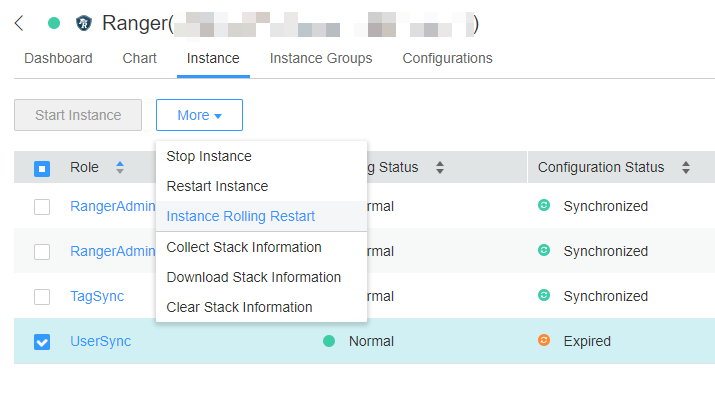This screenshot has height=400, width=715.
Task: Click the Ranger shield logo icon
Action: (83, 23)
